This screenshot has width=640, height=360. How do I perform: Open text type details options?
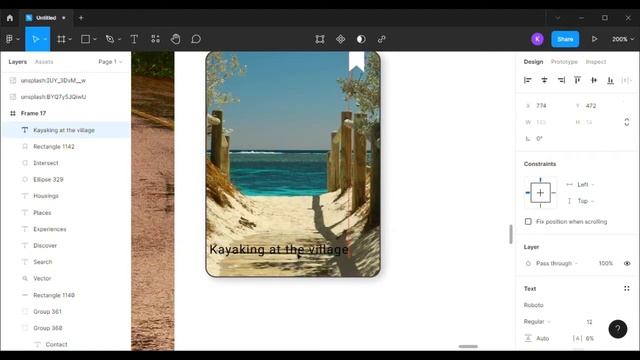(x=627, y=289)
